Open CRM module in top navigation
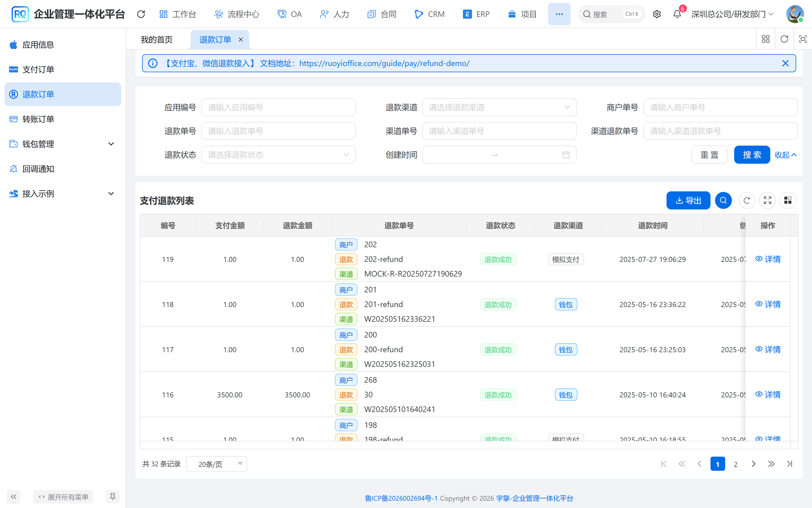This screenshot has width=812, height=508. (x=429, y=14)
